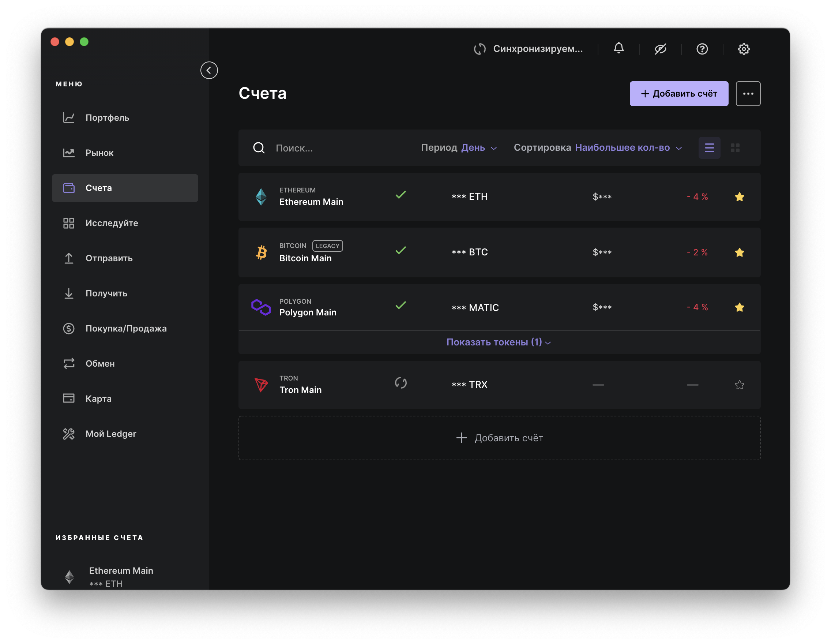Open the notifications bell icon

pyautogui.click(x=618, y=48)
